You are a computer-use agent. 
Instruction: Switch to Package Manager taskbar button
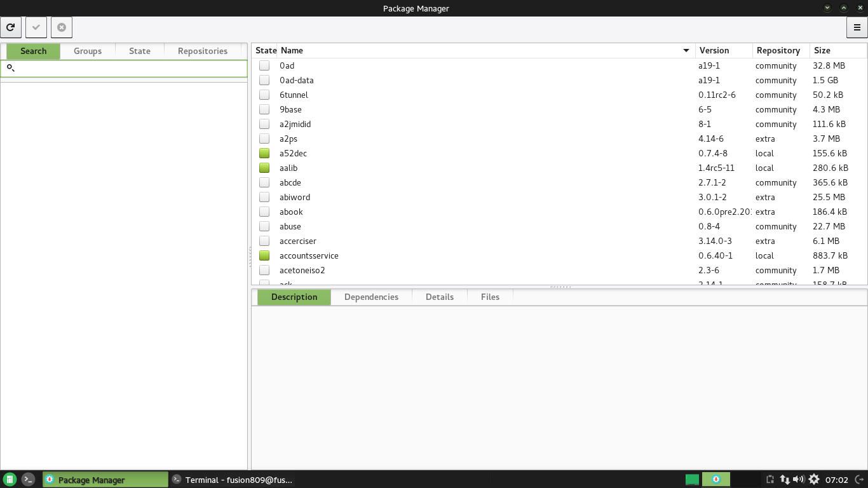tap(105, 480)
